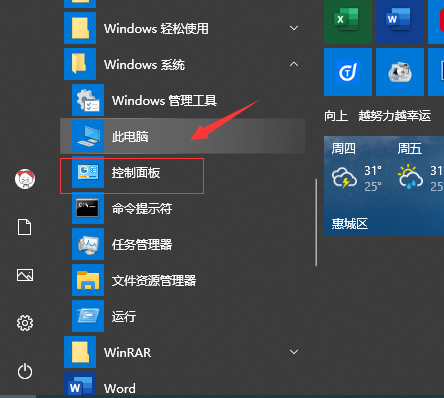Launch the 命令提示符 icon

88,208
